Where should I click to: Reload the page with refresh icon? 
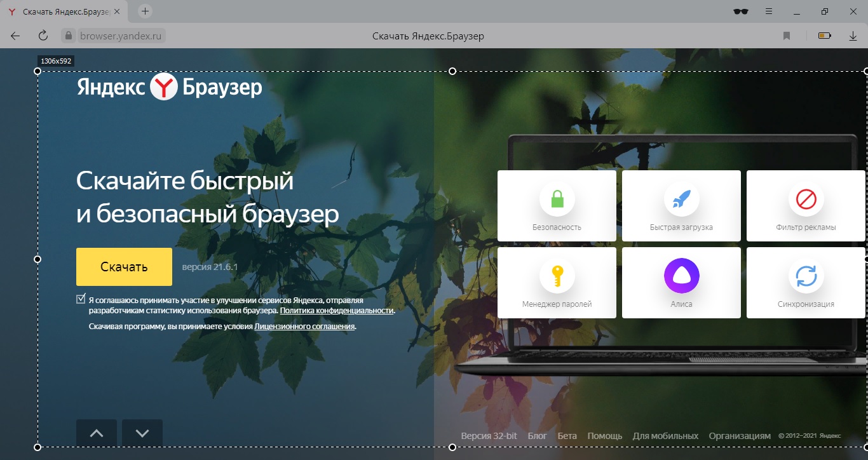point(43,36)
